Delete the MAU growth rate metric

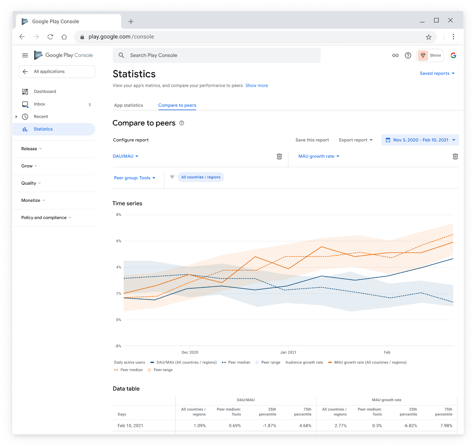coord(455,156)
